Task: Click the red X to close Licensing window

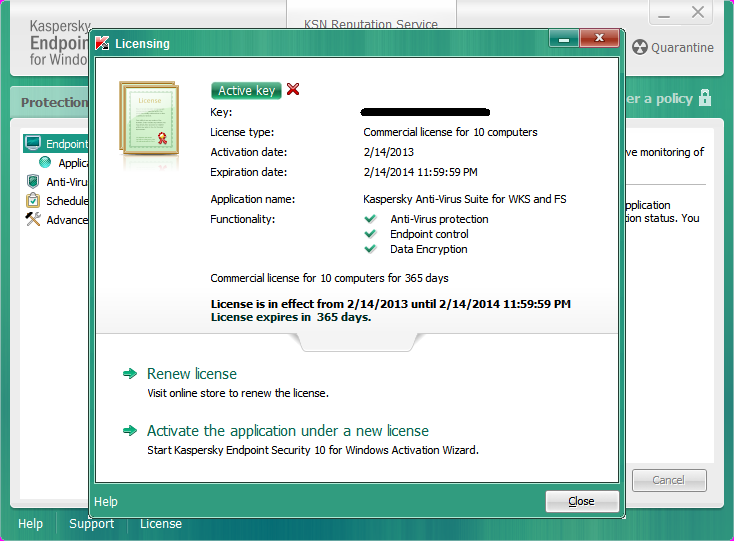Action: pos(599,38)
